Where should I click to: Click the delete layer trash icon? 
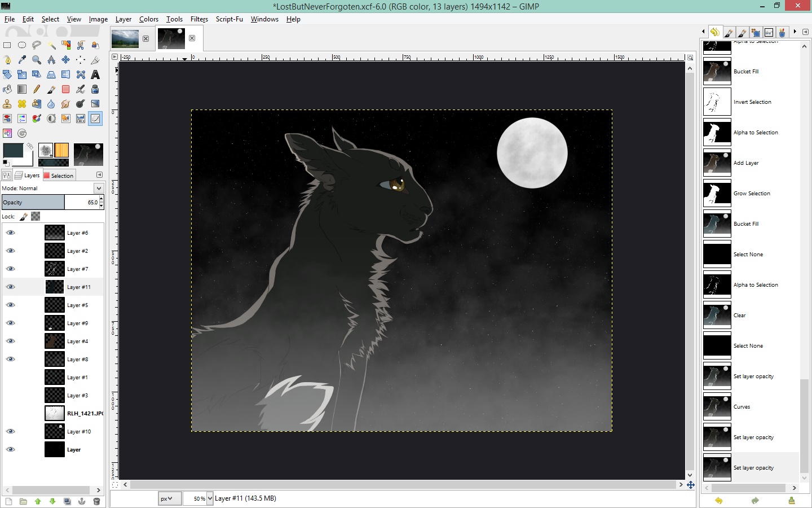click(96, 501)
